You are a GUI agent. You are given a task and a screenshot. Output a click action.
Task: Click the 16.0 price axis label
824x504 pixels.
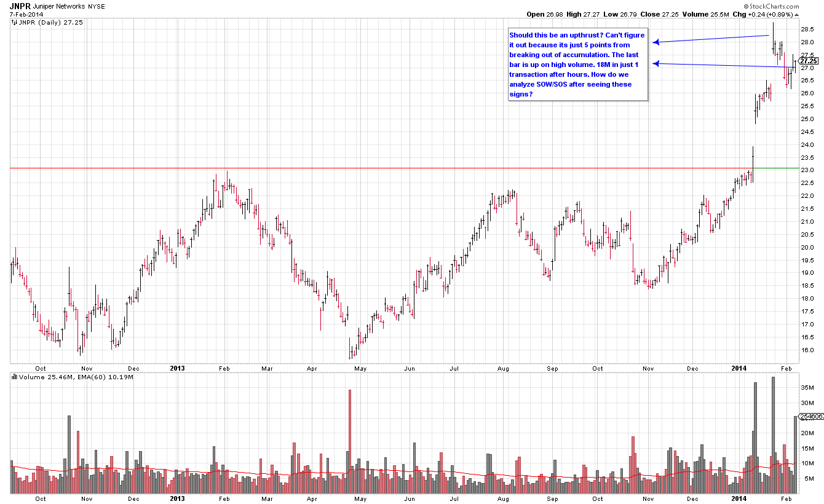[x=809, y=350]
